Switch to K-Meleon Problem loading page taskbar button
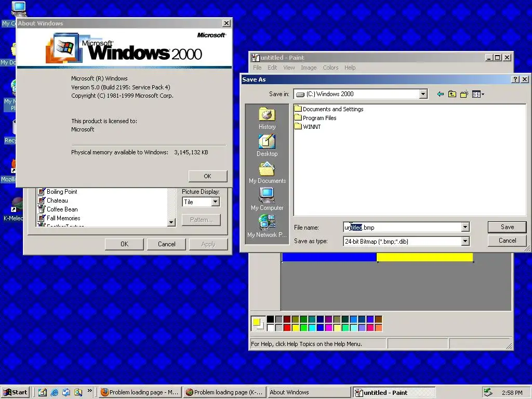This screenshot has height=399, width=532. coord(224,392)
